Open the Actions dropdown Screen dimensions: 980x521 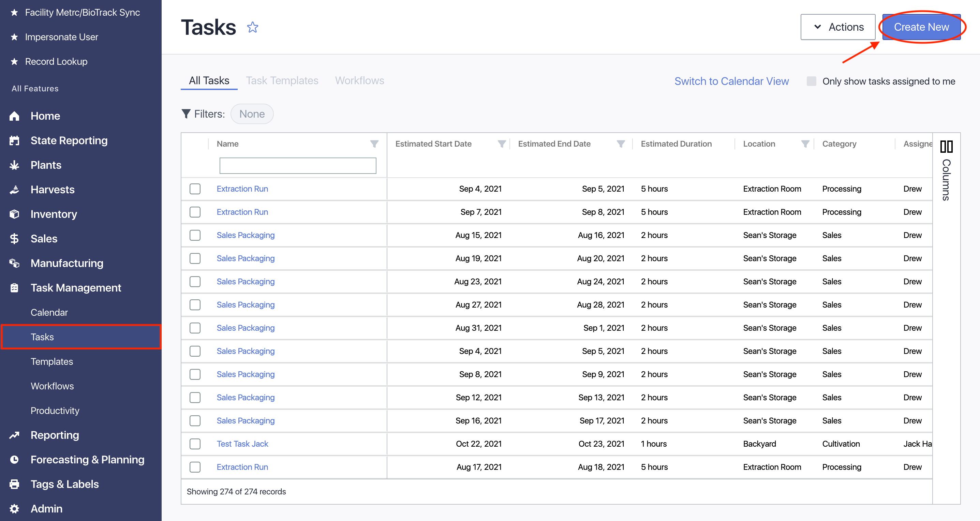pos(837,27)
